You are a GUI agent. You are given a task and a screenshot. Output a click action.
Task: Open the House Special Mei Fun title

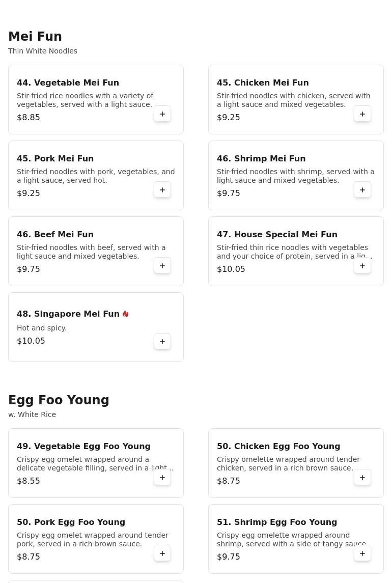(x=277, y=235)
